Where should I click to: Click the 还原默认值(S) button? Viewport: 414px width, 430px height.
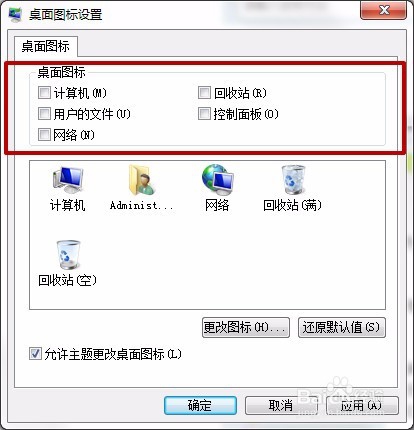(342, 327)
